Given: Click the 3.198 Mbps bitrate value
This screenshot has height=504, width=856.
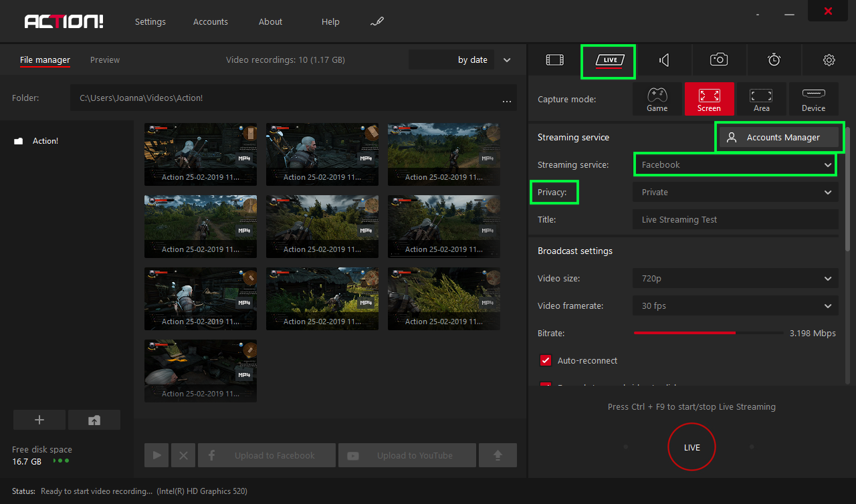Looking at the screenshot, I should pyautogui.click(x=813, y=333).
